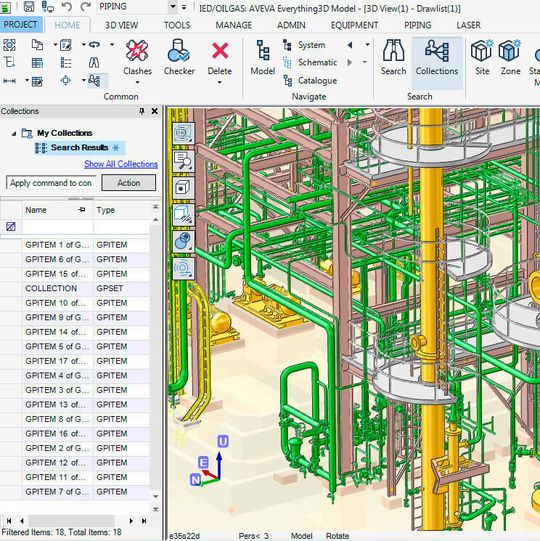Click the 3D view box clipping tool
This screenshot has height=541, width=540.
click(183, 214)
